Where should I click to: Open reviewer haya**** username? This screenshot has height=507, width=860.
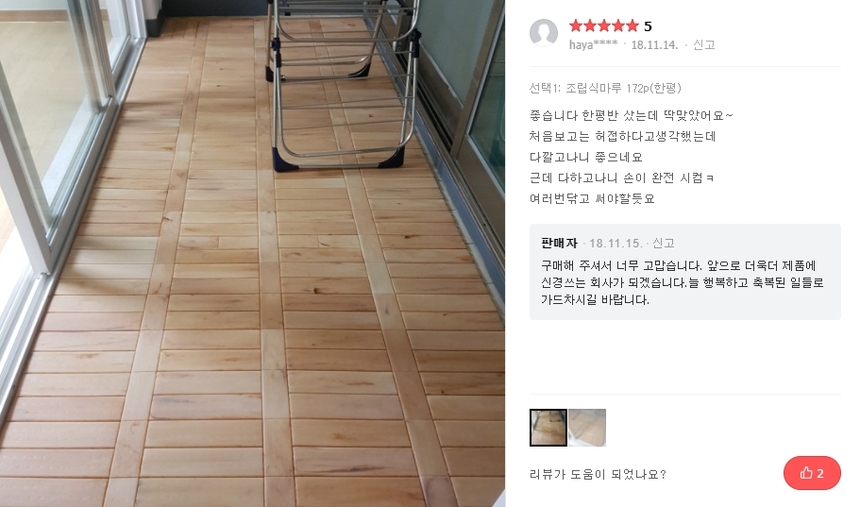593,45
